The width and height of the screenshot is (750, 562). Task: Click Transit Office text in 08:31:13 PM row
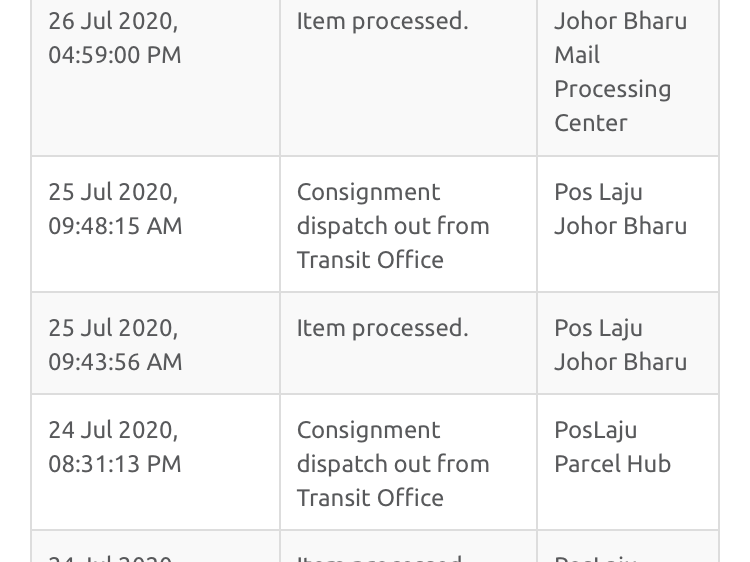point(370,498)
